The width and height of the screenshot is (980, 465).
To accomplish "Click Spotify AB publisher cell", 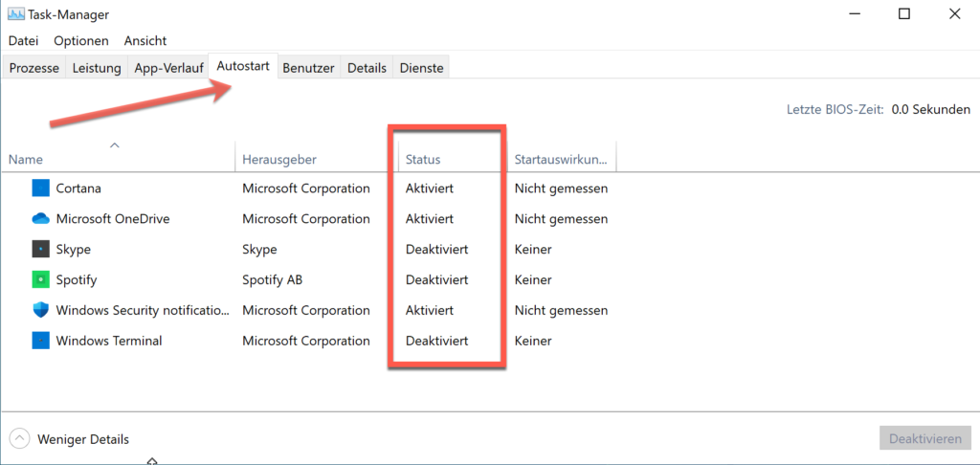I will 273,279.
